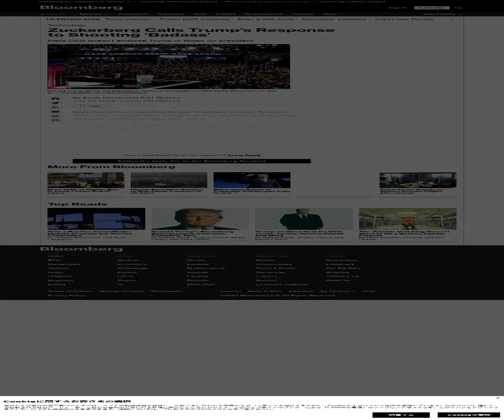Click the Get in Touch link
This screenshot has width=504, height=420.
pos(244,155)
